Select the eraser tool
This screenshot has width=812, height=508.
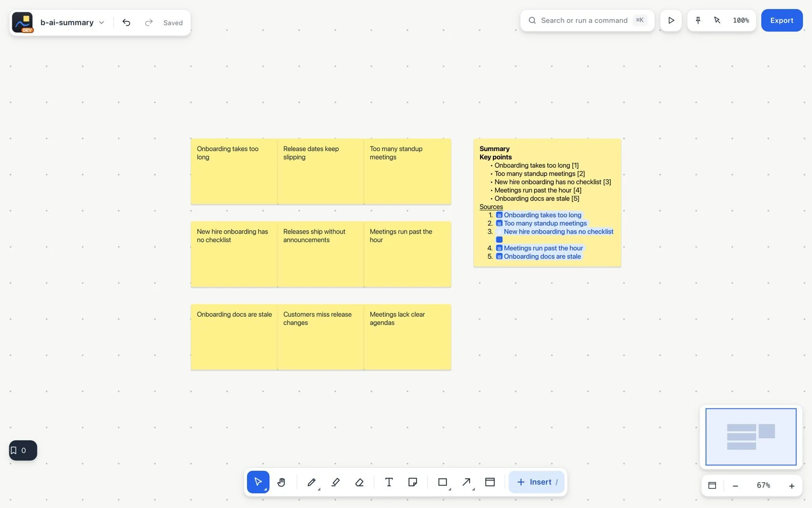click(x=359, y=482)
